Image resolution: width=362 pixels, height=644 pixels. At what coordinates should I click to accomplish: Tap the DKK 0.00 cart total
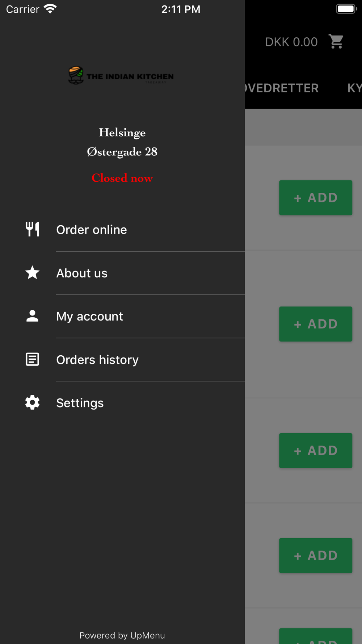291,42
